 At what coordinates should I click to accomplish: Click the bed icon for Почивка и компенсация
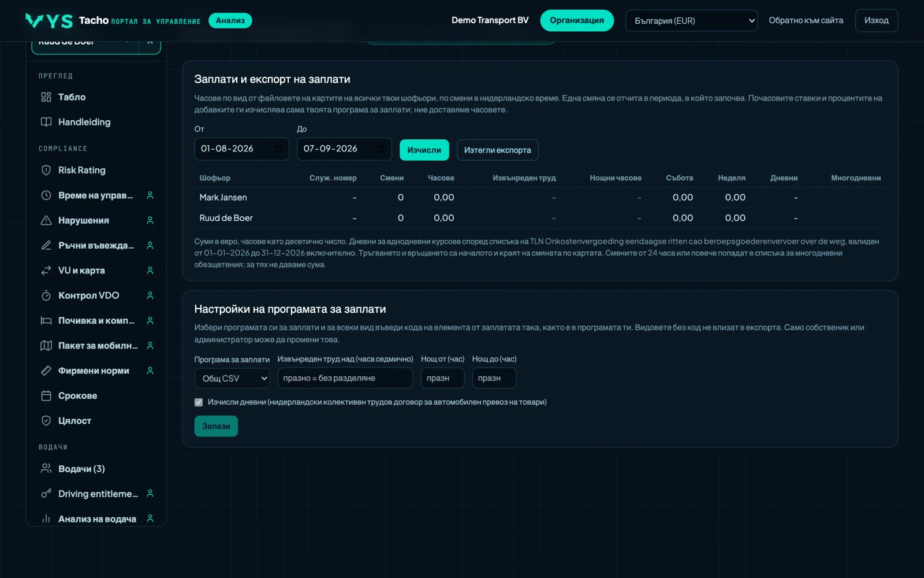coord(46,321)
